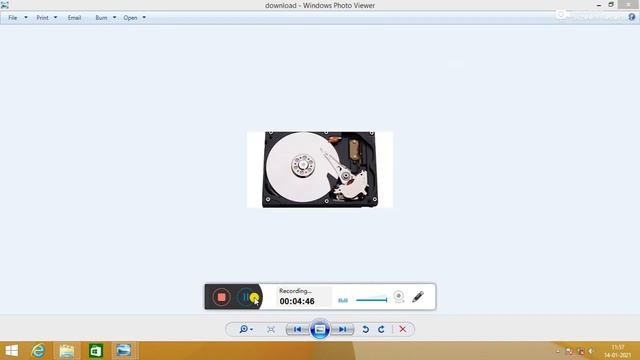Stop the screen recording

(x=221, y=297)
